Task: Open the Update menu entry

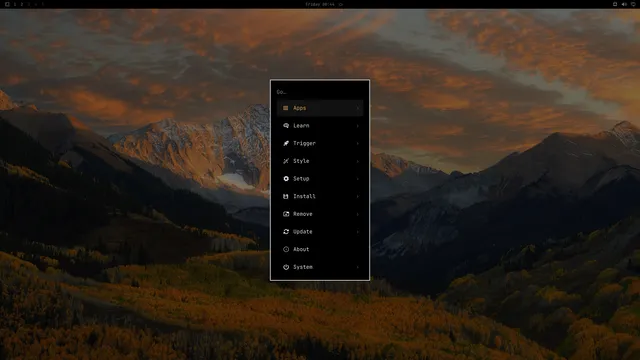Action: 320,231
